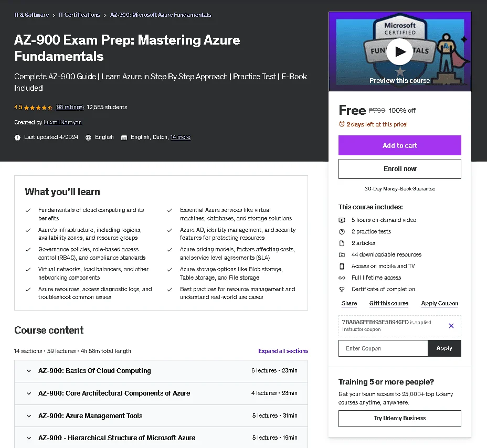
Task: Click the on-demand video icon
Action: [342, 220]
